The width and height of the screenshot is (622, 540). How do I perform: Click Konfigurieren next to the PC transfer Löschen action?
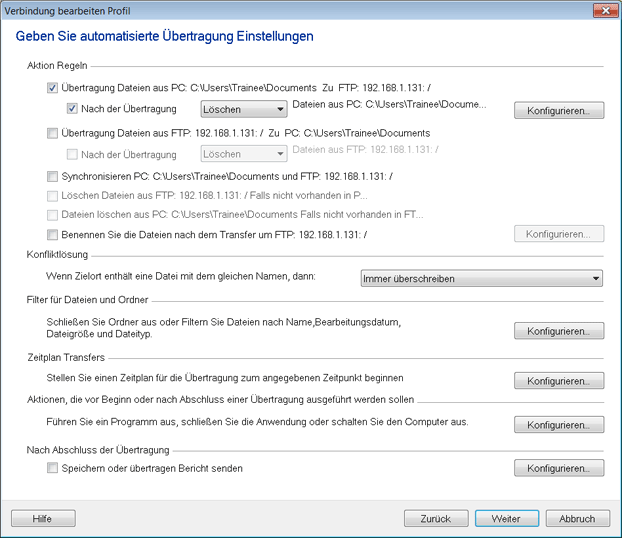click(x=559, y=111)
